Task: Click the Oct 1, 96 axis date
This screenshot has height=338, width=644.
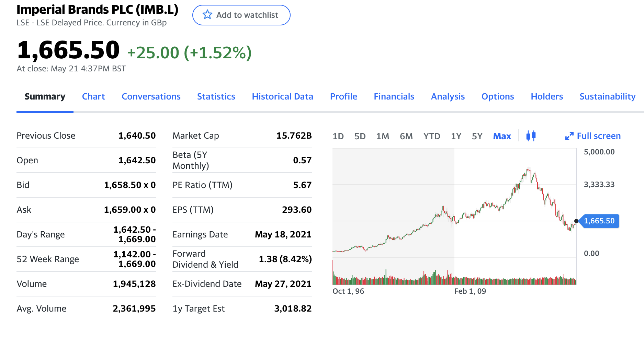Action: coord(348,291)
